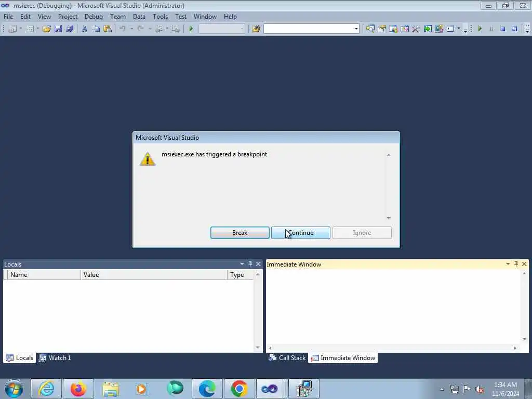Click the Value column header in Locals
The height and width of the screenshot is (399, 532).
pos(154,275)
